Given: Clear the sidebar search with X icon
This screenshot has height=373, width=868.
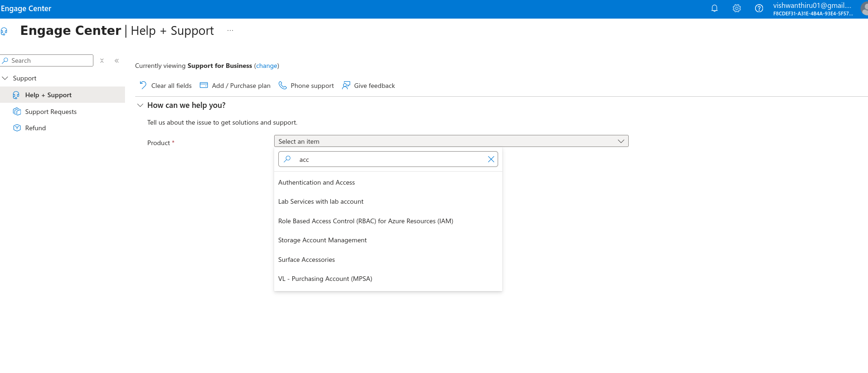Looking at the screenshot, I should 102,61.
